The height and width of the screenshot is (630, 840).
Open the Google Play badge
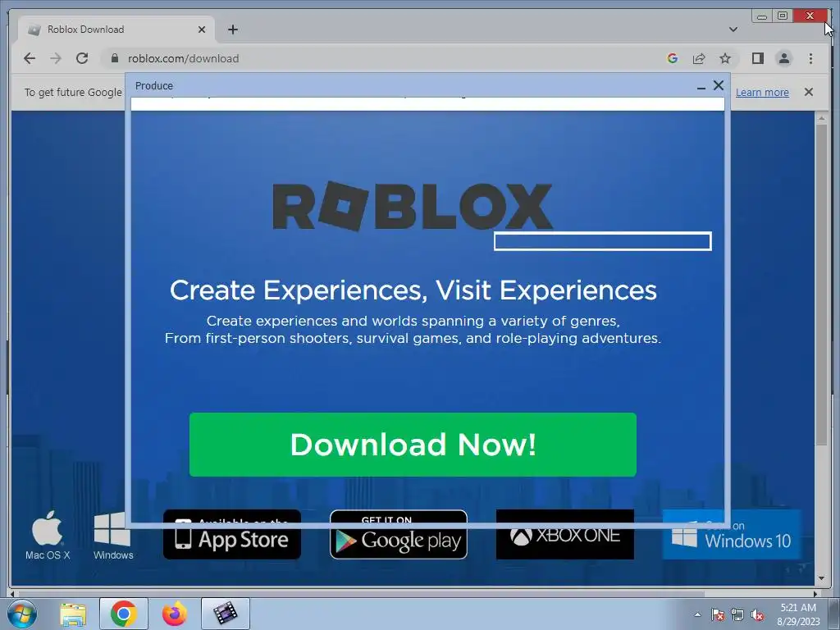399,534
